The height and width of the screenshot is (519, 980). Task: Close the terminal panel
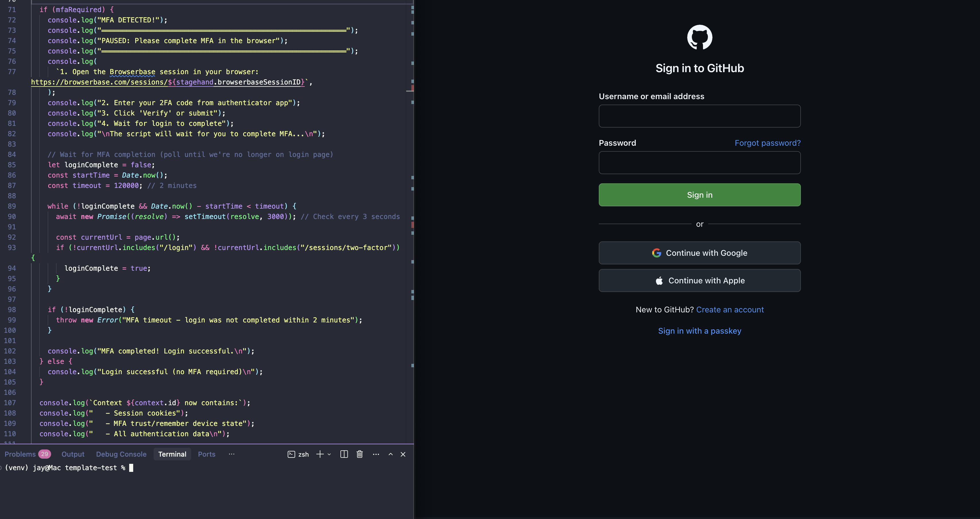point(403,454)
